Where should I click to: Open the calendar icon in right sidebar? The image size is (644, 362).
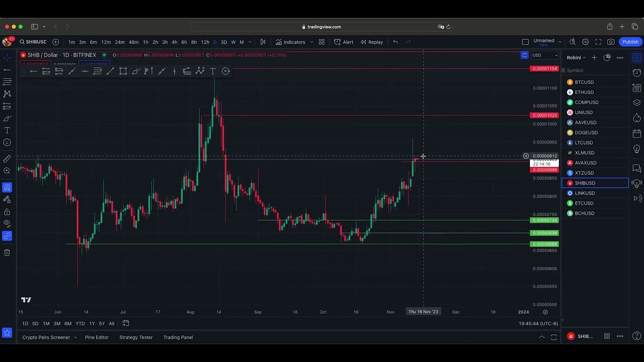pyautogui.click(x=637, y=134)
